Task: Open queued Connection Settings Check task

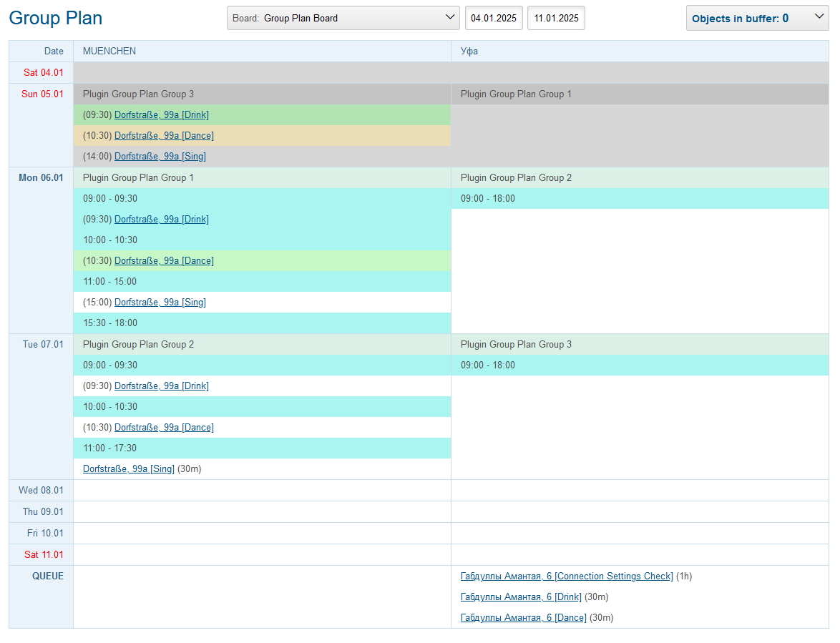Action: coord(567,576)
